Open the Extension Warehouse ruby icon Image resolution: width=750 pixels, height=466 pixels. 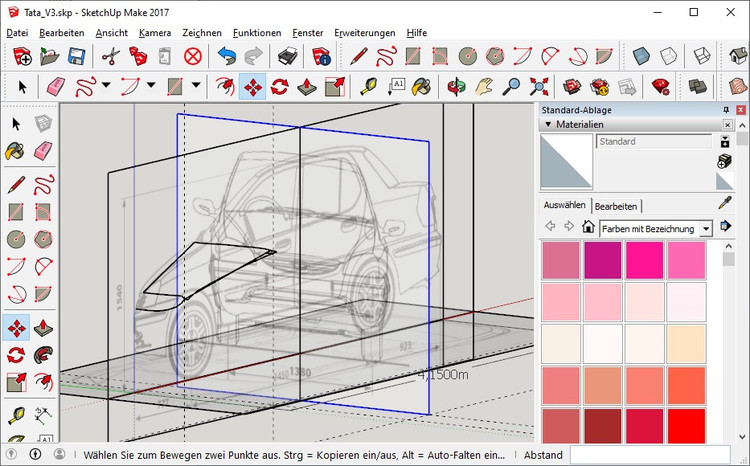(x=662, y=87)
